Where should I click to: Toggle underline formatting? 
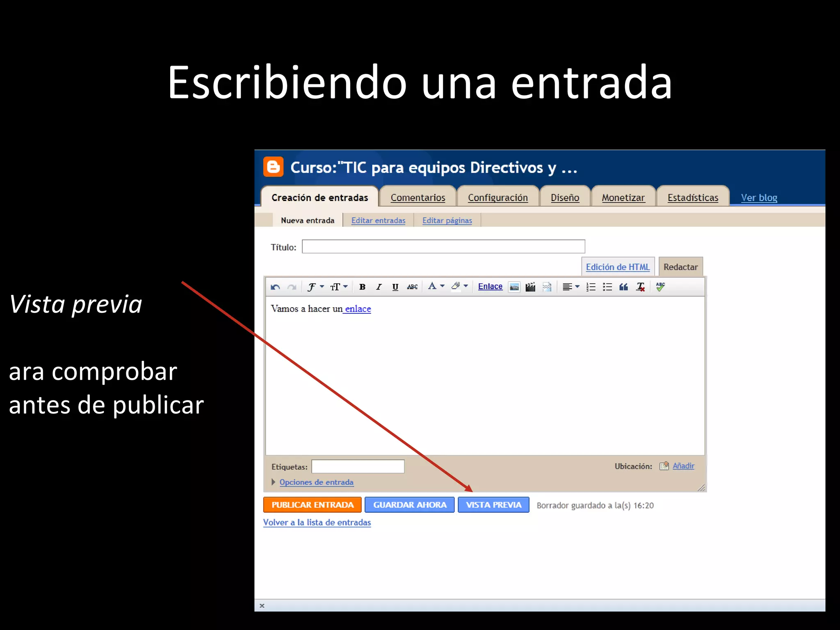395,287
